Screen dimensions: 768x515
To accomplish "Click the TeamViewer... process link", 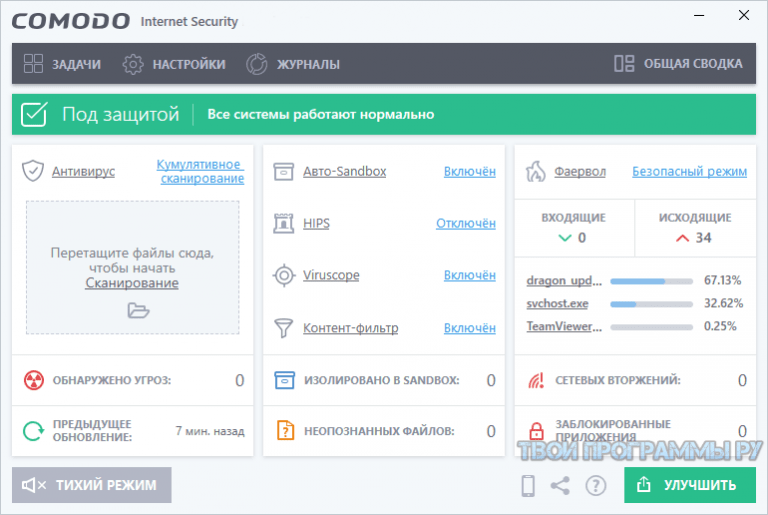I will 564,326.
